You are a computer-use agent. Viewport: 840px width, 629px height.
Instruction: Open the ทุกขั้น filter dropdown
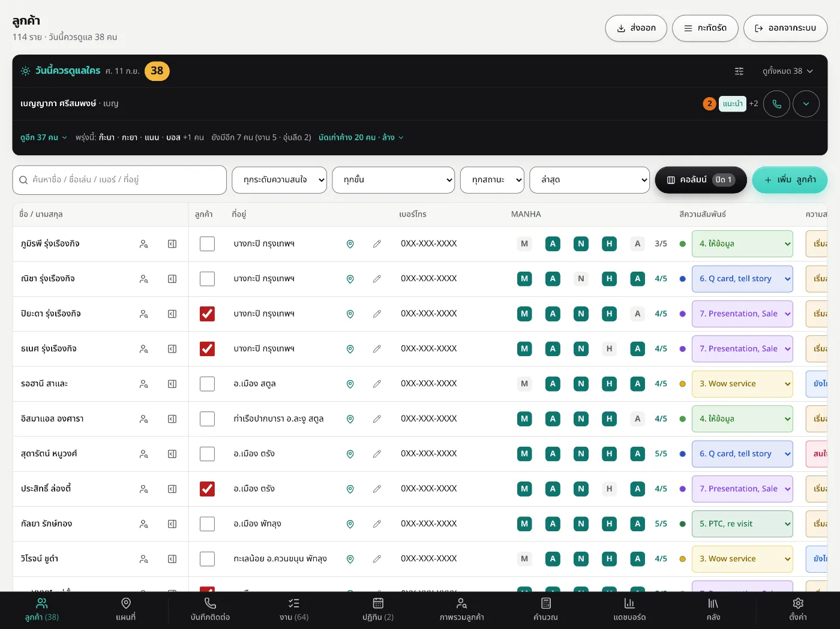click(394, 180)
